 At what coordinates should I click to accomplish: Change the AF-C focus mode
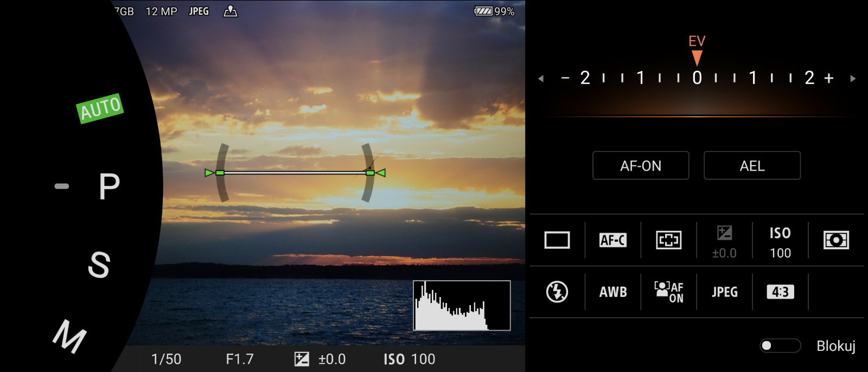[x=613, y=240]
